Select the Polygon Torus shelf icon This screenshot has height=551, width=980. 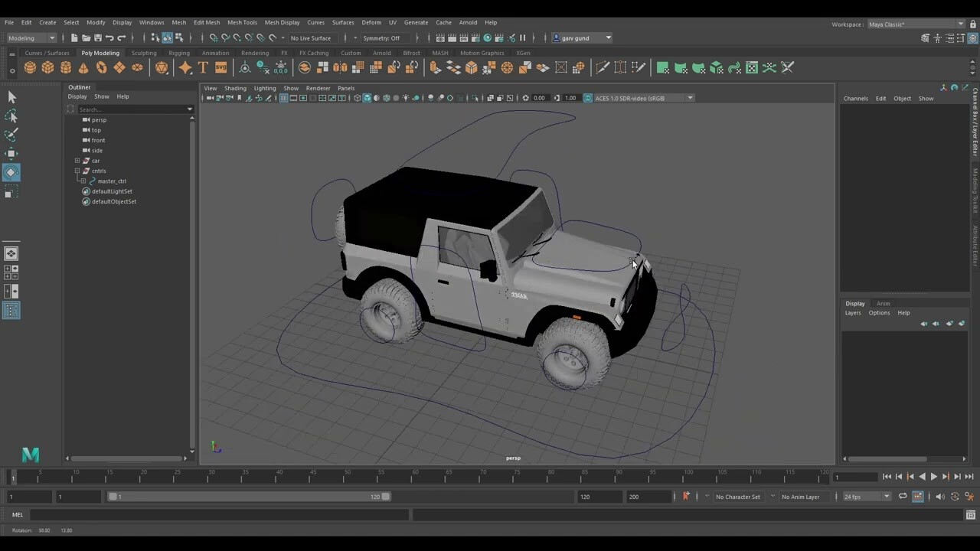coord(103,67)
